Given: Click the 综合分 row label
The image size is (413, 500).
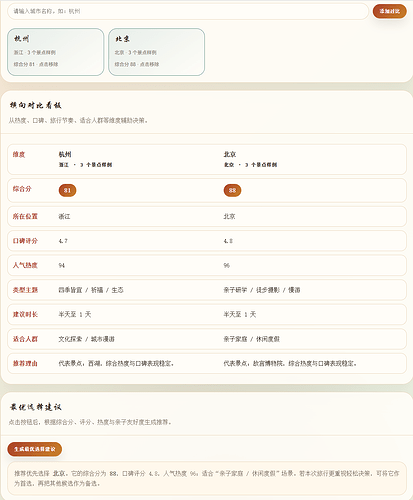Looking at the screenshot, I should [x=22, y=189].
